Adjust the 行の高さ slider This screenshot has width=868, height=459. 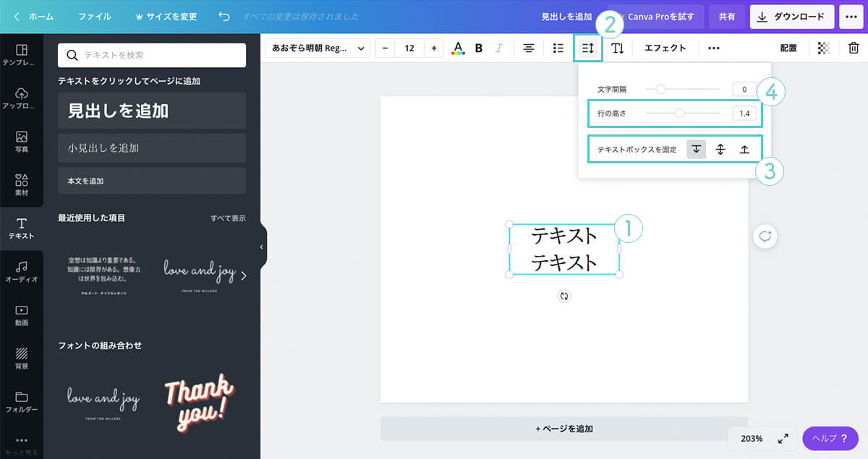coord(679,113)
